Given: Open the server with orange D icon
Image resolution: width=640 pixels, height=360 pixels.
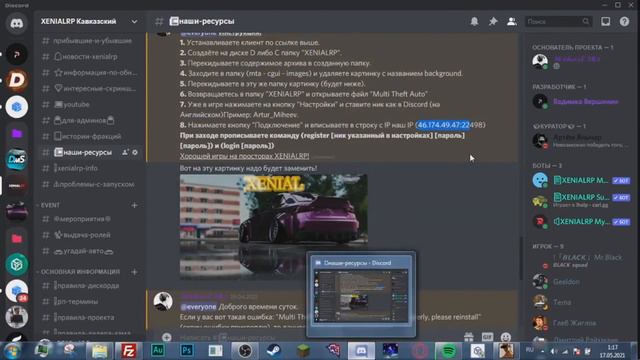Looking at the screenshot, I should (17, 80).
